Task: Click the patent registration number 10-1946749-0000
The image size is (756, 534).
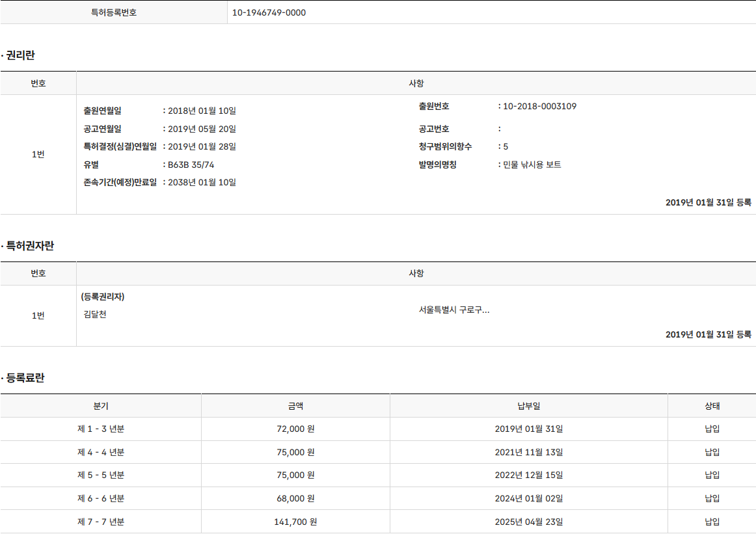Action: coord(269,12)
